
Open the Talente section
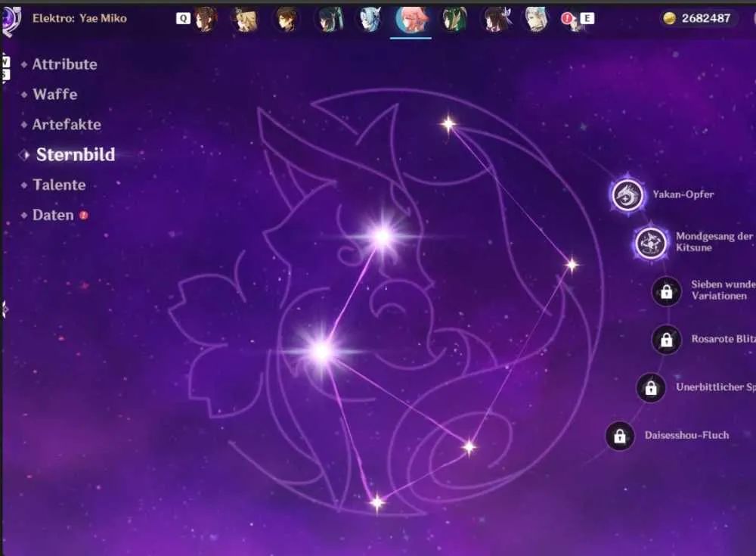point(59,185)
